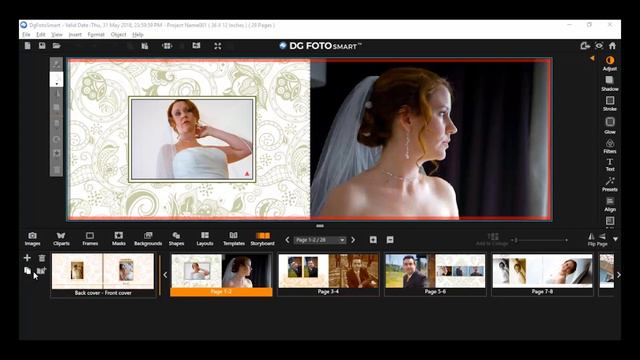The width and height of the screenshot is (640, 360).
Task: Open the Backgrounds tab
Action: (148, 239)
